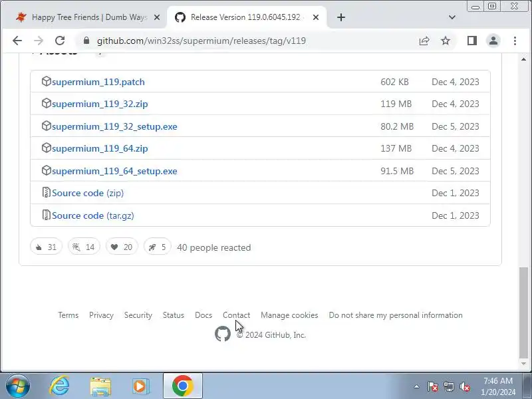This screenshot has width=532, height=399.
Task: Close the Release Version GitHub tab
Action: 315,17
